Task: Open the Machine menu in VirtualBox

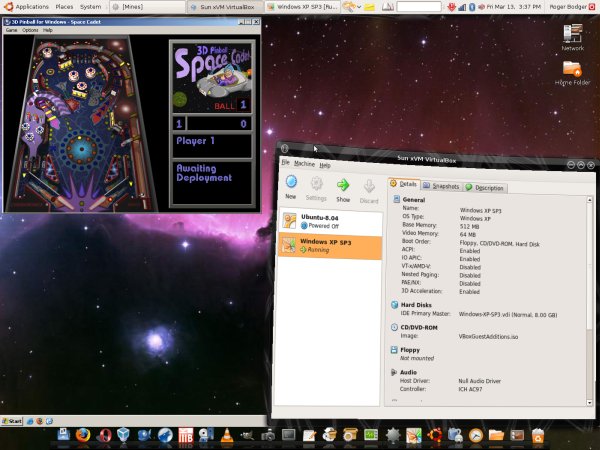Action: (305, 164)
